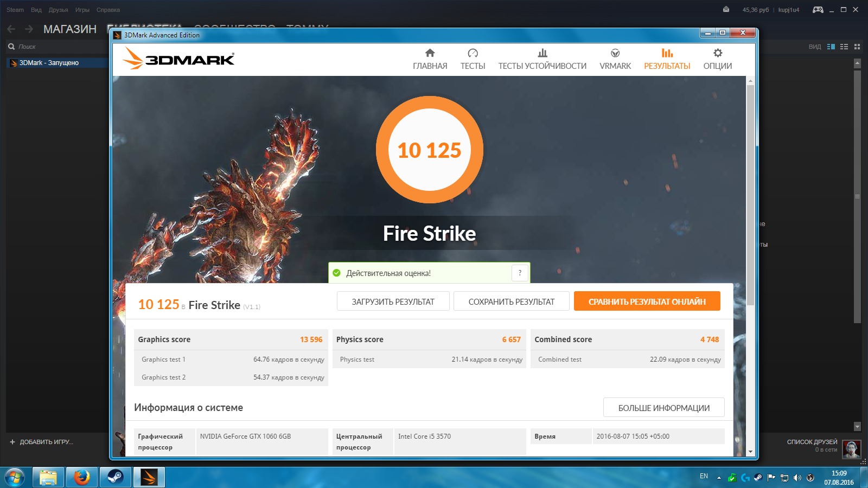This screenshot has height=488, width=868.
Task: Open the Друзья menu in Steam
Action: tap(59, 10)
